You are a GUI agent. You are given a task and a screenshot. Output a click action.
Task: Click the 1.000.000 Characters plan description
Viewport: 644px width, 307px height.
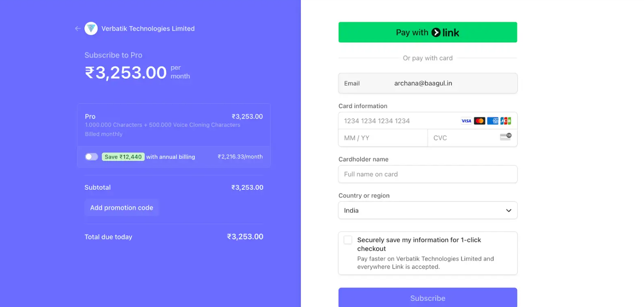tap(163, 125)
